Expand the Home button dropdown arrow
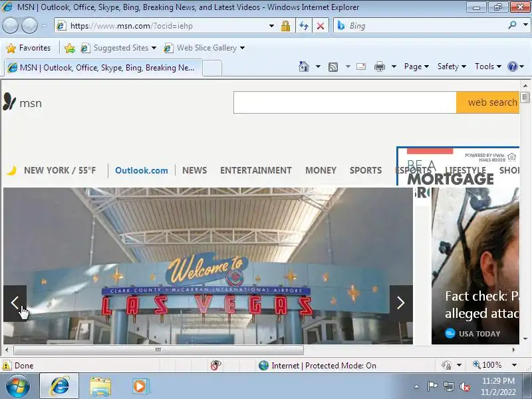The width and height of the screenshot is (532, 399). click(x=318, y=66)
